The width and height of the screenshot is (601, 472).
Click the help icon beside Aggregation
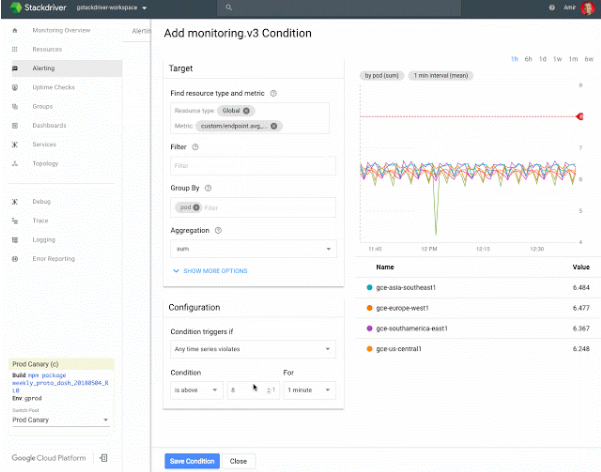218,230
